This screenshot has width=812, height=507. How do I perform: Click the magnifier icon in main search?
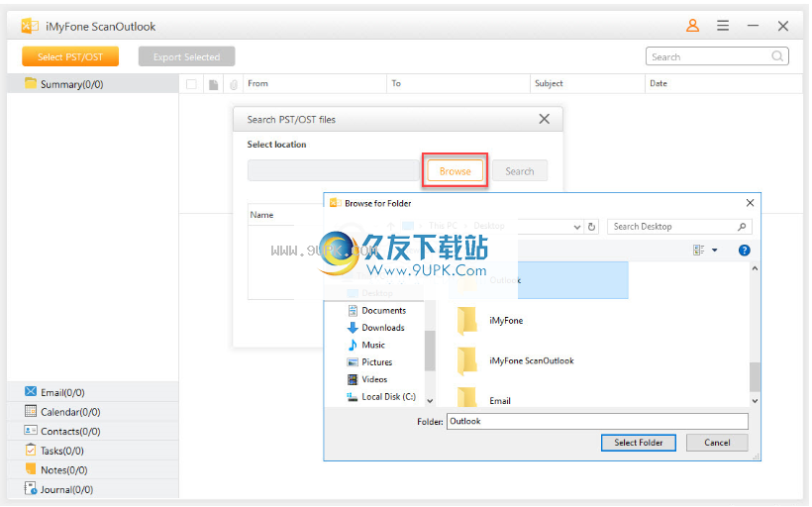coord(777,55)
